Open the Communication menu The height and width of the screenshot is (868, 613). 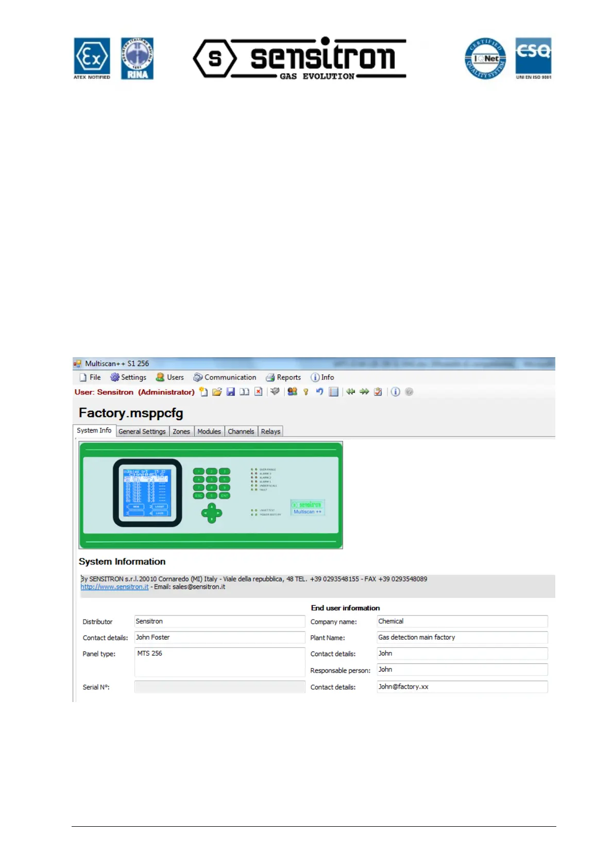coord(225,377)
